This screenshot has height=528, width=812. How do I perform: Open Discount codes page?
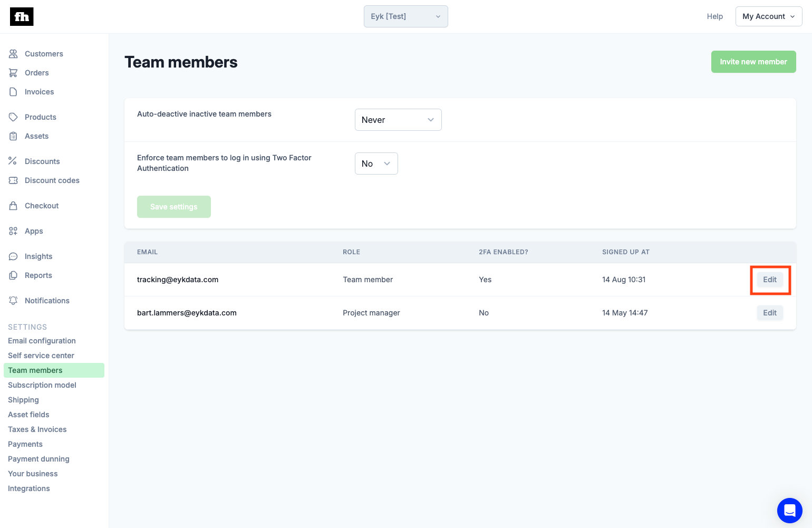point(52,180)
